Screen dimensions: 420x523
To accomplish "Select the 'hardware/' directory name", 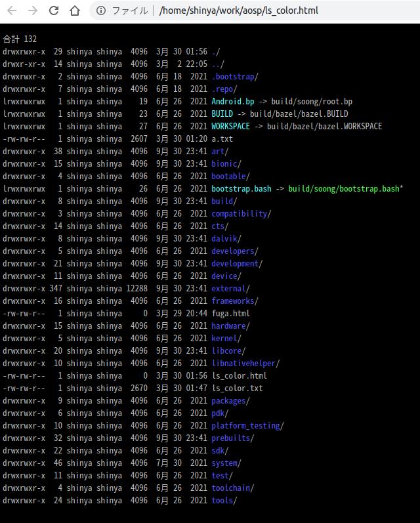I will click(230, 326).
